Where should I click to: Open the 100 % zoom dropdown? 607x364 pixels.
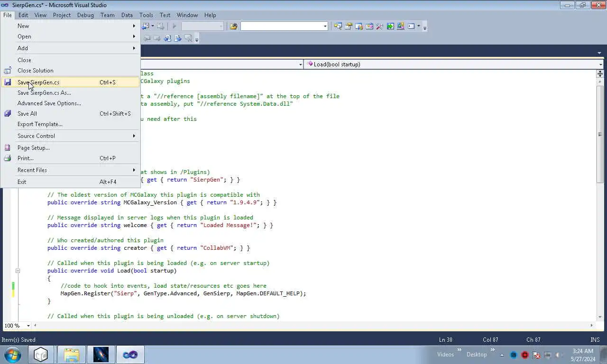point(28,326)
